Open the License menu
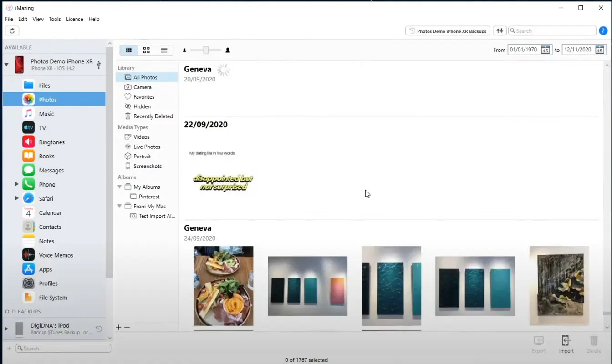Viewport: 612px width, 364px height. click(x=74, y=19)
